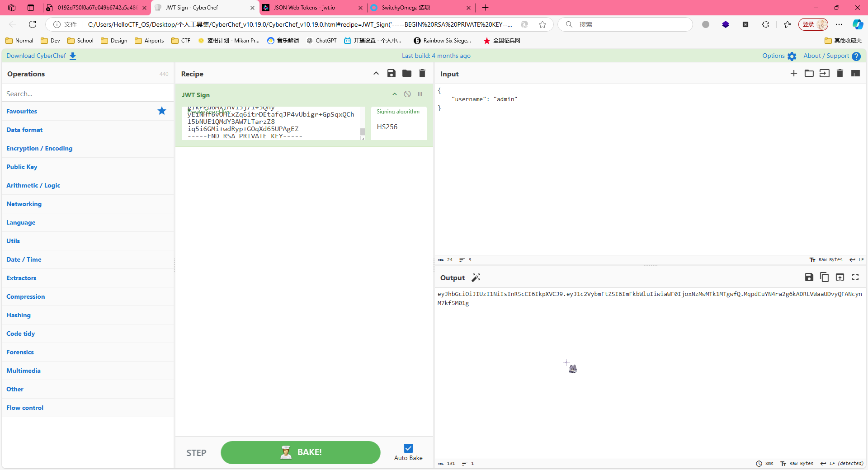Screen dimensions: 868x470
Task: Click the magic wand icon beside Output
Action: click(476, 277)
